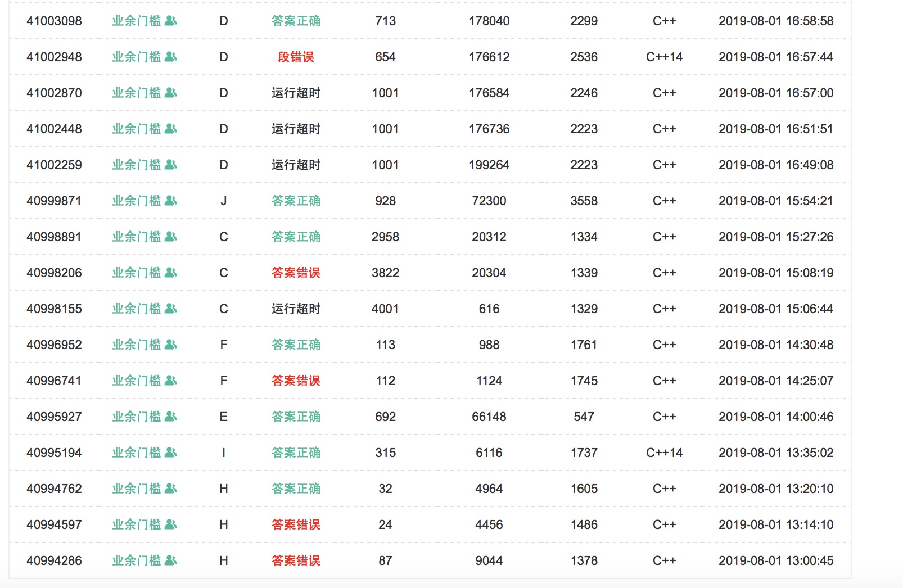Click the team icon in row 40998206
Viewport: 903px width, 588px height.
(171, 273)
